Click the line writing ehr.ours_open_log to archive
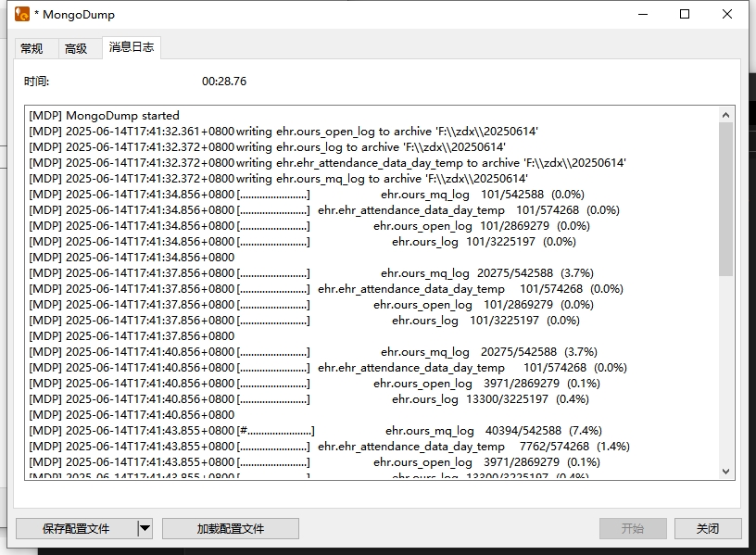Screen dimensions: 756x555 pos(283,132)
